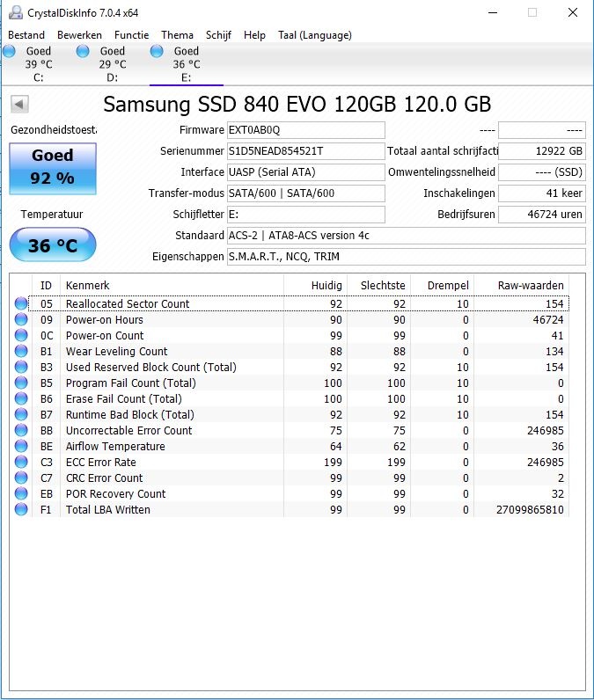The width and height of the screenshot is (594, 700).
Task: Click the previous disk arrow button
Action: [x=19, y=105]
